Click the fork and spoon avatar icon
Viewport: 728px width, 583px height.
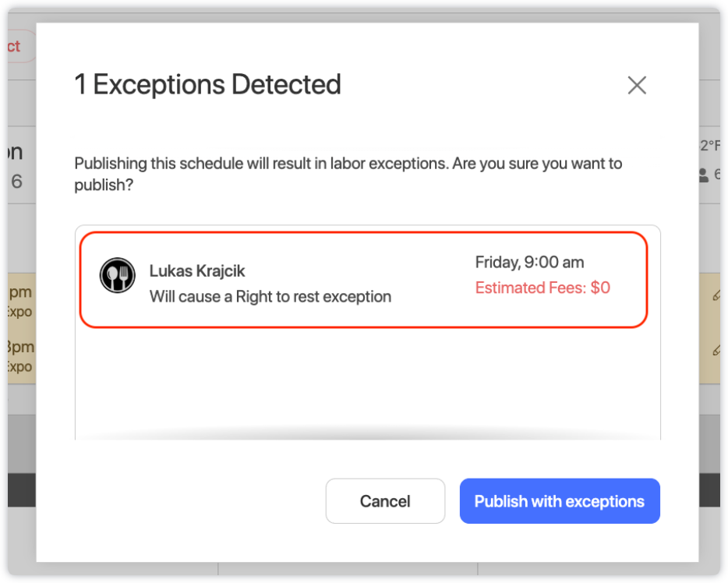(118, 276)
